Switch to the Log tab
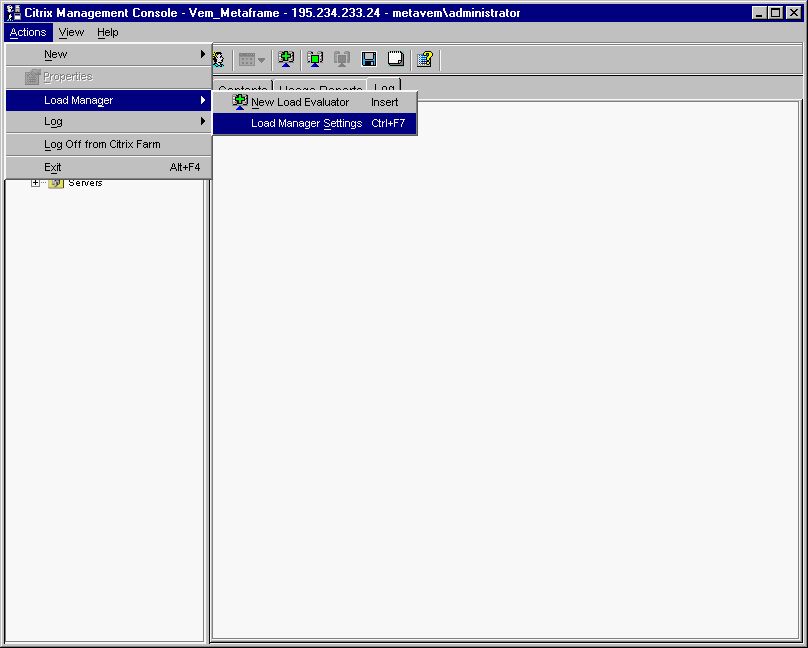Viewport: 808px width, 648px height. 384,88
